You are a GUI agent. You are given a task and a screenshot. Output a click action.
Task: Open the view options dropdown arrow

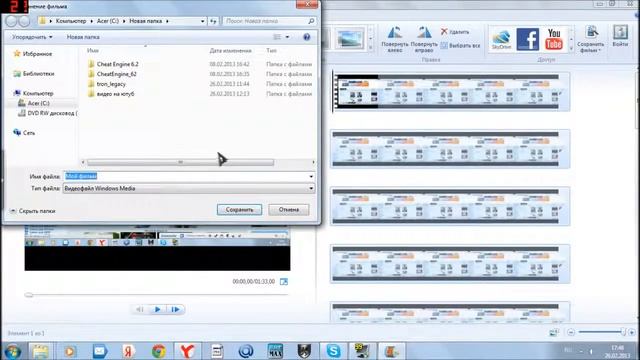(287, 37)
